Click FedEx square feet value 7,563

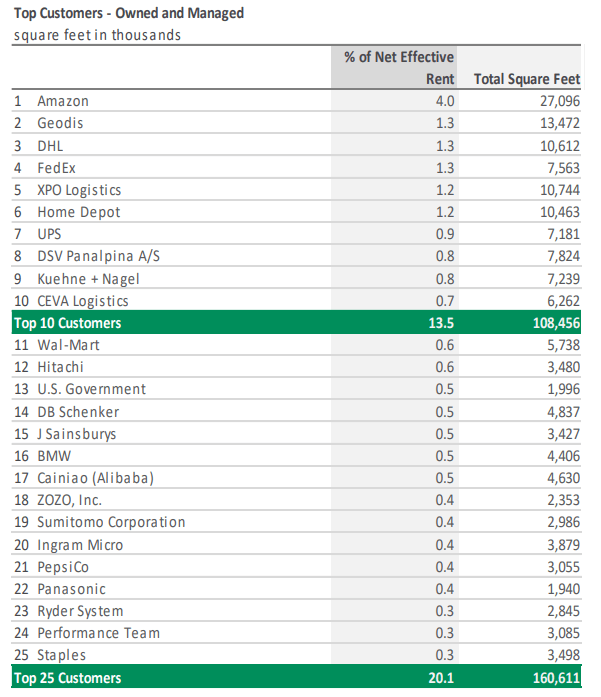(x=564, y=168)
